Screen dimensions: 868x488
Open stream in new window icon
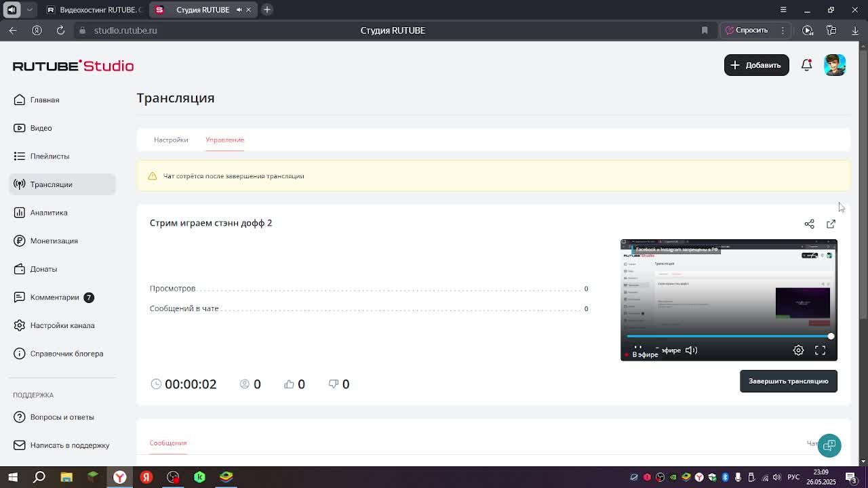pos(831,224)
